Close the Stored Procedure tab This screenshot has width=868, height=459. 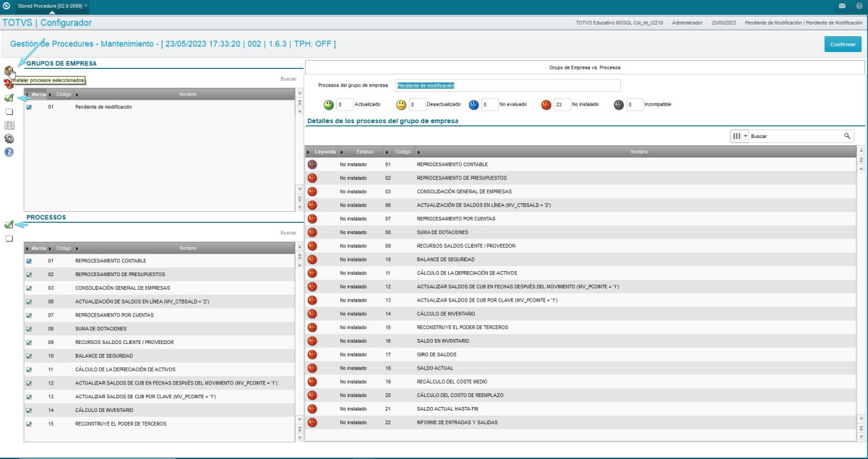tap(86, 5)
